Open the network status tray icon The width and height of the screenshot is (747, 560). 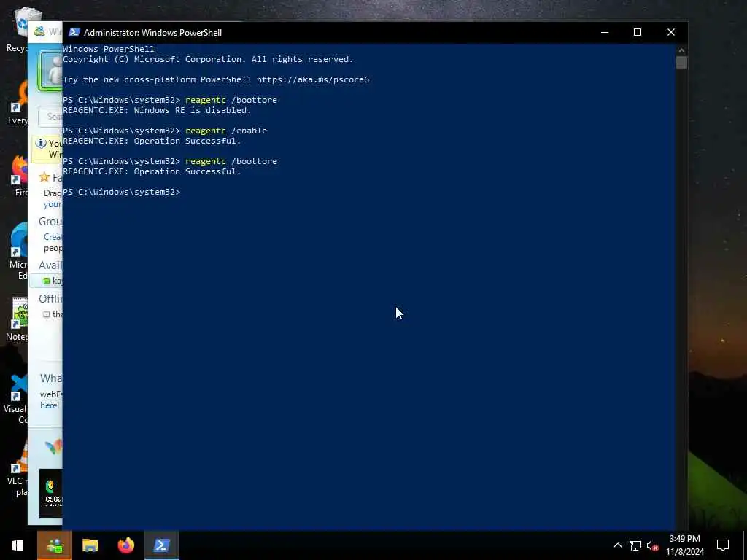click(x=635, y=545)
